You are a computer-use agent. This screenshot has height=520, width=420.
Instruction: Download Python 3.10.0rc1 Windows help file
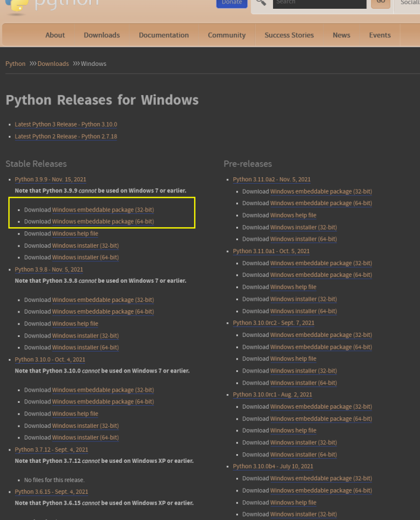pyautogui.click(x=293, y=430)
